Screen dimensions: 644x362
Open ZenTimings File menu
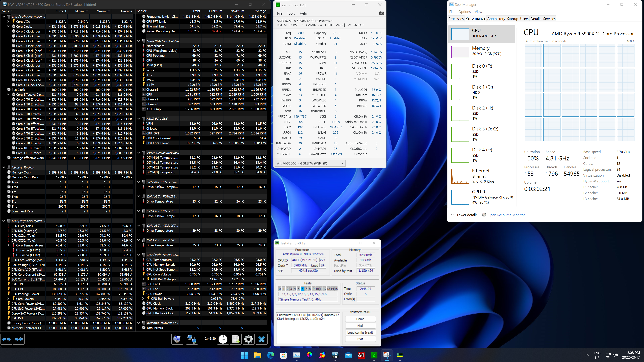pos(280,13)
